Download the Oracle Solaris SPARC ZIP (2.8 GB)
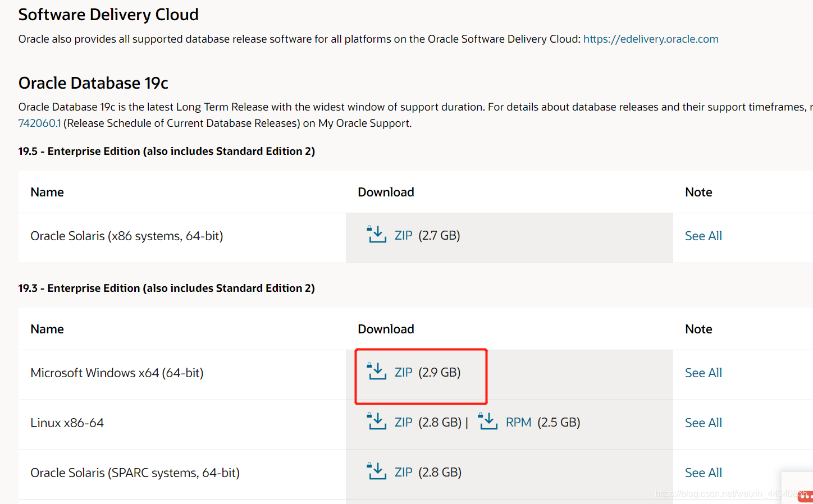 (x=403, y=472)
